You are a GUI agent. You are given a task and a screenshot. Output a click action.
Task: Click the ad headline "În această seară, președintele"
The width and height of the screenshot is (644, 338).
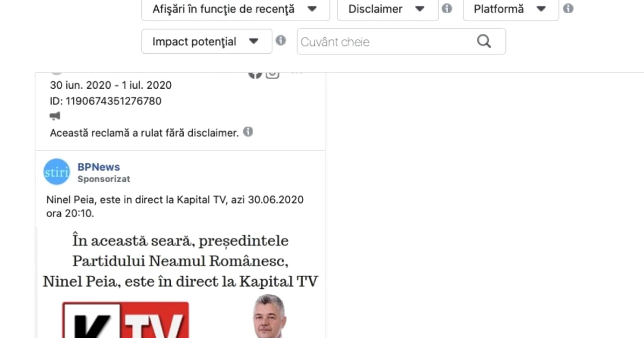pyautogui.click(x=180, y=241)
